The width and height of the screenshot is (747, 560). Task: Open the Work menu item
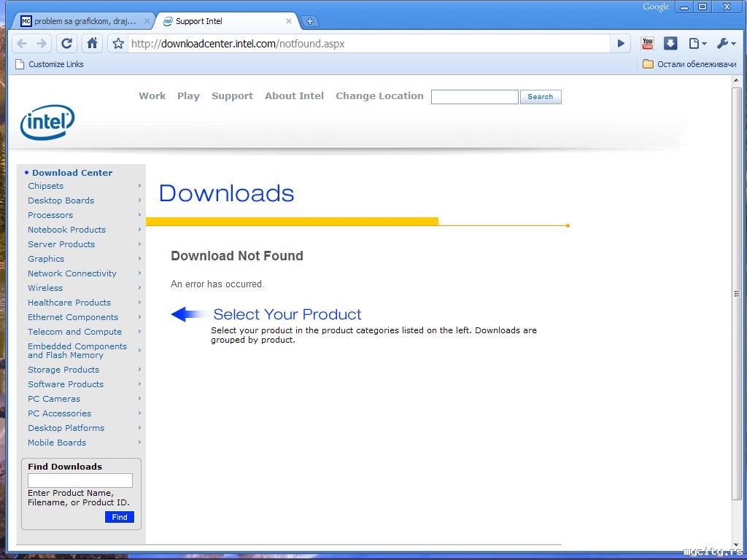152,96
